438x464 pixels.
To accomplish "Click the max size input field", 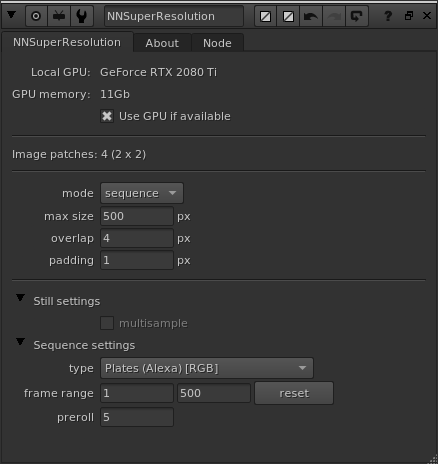I will 137,216.
